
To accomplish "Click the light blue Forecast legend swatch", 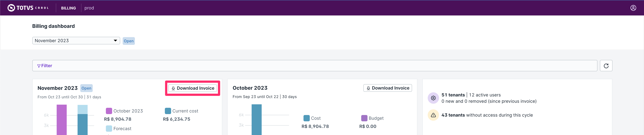I will (109, 129).
